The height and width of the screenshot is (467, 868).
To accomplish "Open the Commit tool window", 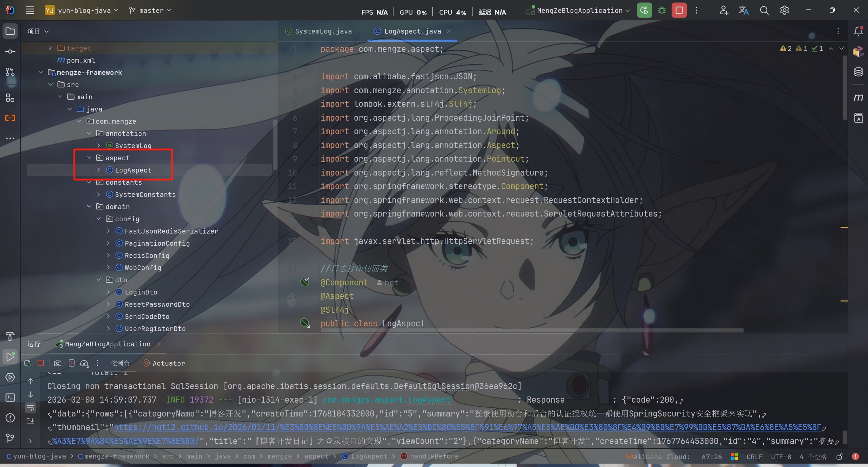I will (10, 52).
